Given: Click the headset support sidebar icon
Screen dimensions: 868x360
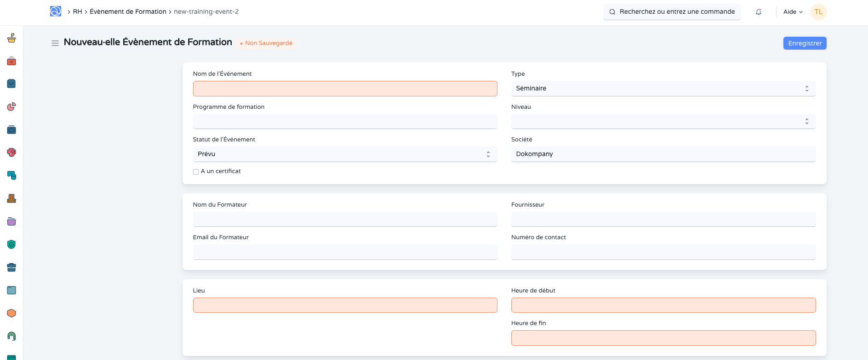Looking at the screenshot, I should pos(11,336).
